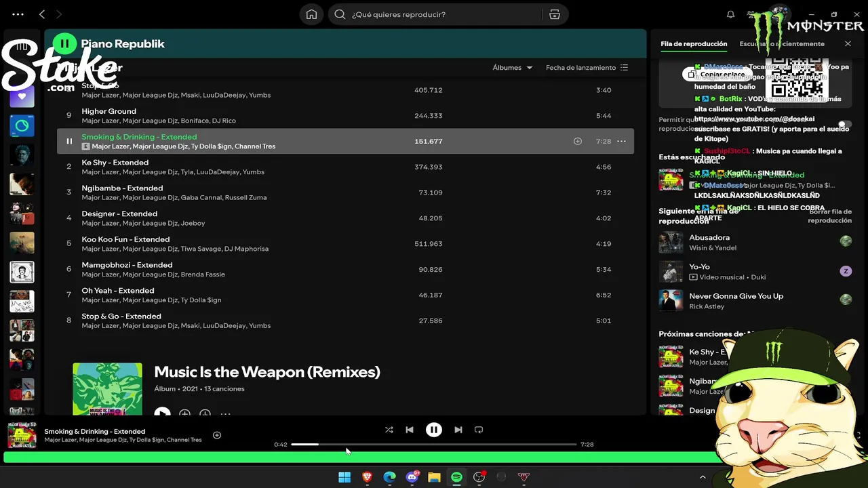Click the playback progress bar
This screenshot has height=488, width=868.
pos(434,444)
